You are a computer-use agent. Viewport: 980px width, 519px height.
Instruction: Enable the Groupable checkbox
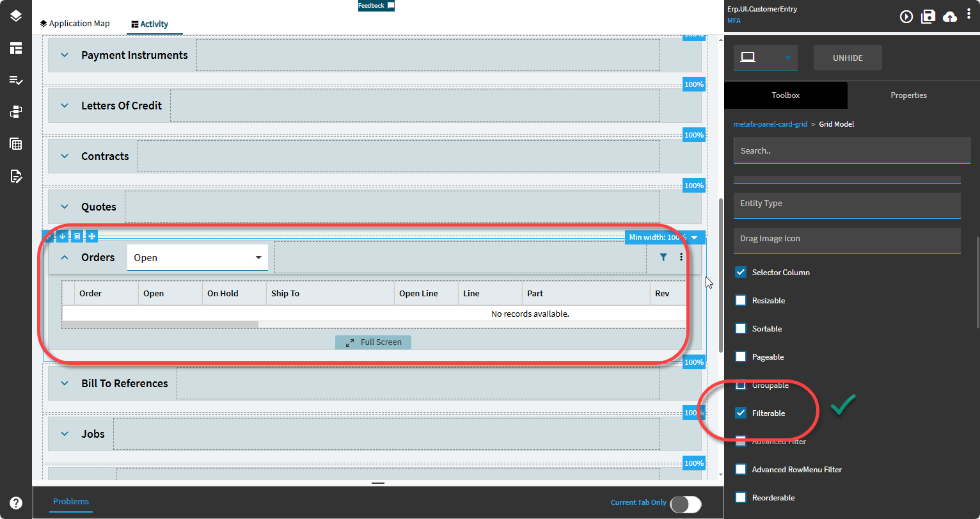(x=741, y=385)
